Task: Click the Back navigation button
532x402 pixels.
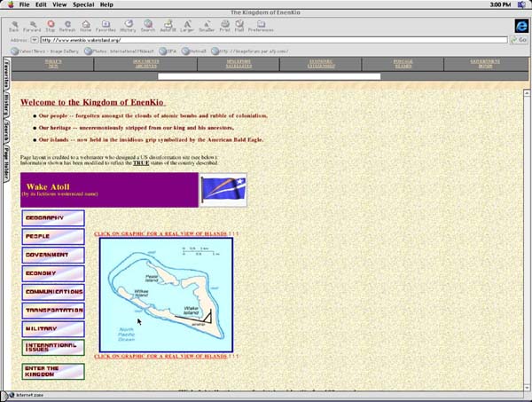Action: pyautogui.click(x=13, y=25)
